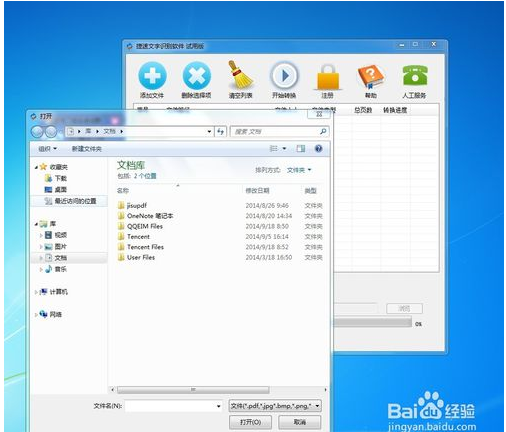Open the 组织 organize menu

point(47,149)
